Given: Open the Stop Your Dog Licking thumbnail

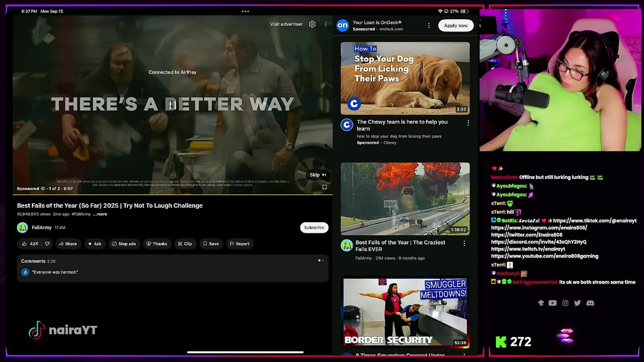Looking at the screenshot, I should [x=405, y=78].
